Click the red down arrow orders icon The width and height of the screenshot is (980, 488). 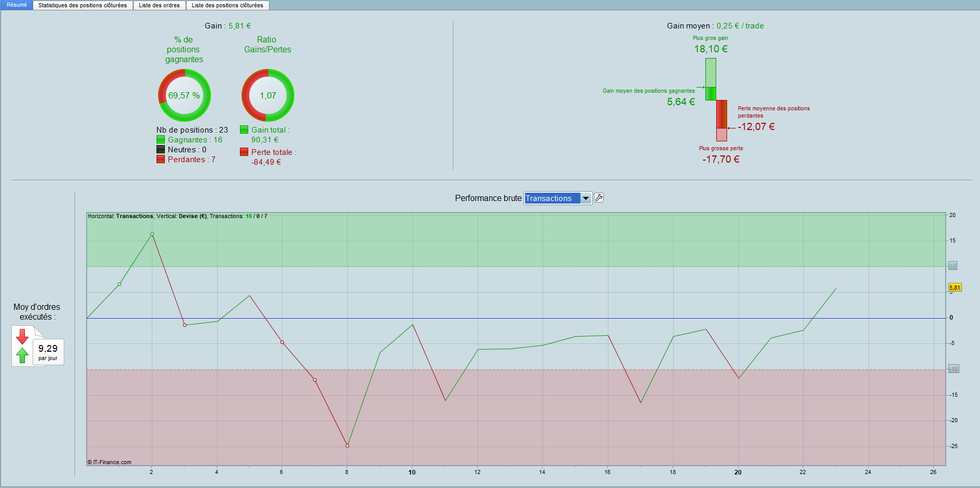pos(22,337)
